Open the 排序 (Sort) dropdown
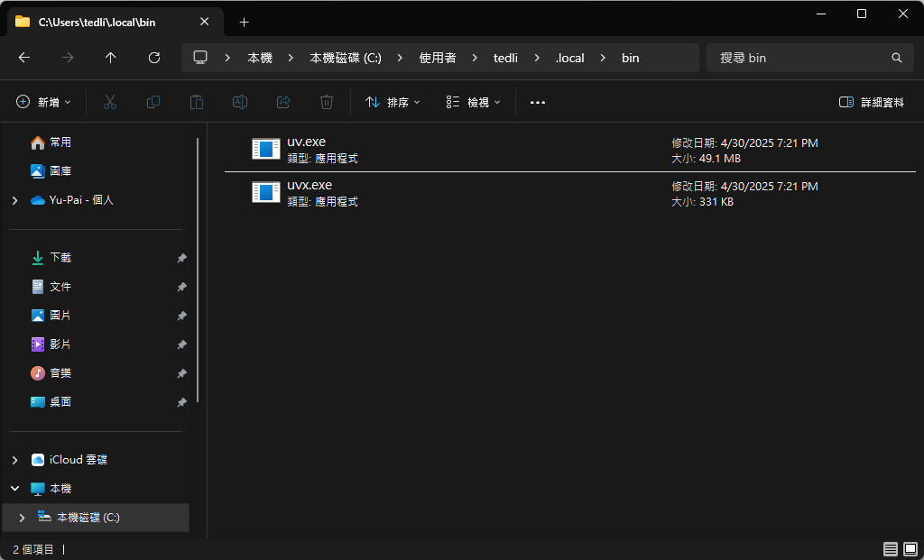The image size is (924, 560). tap(390, 102)
